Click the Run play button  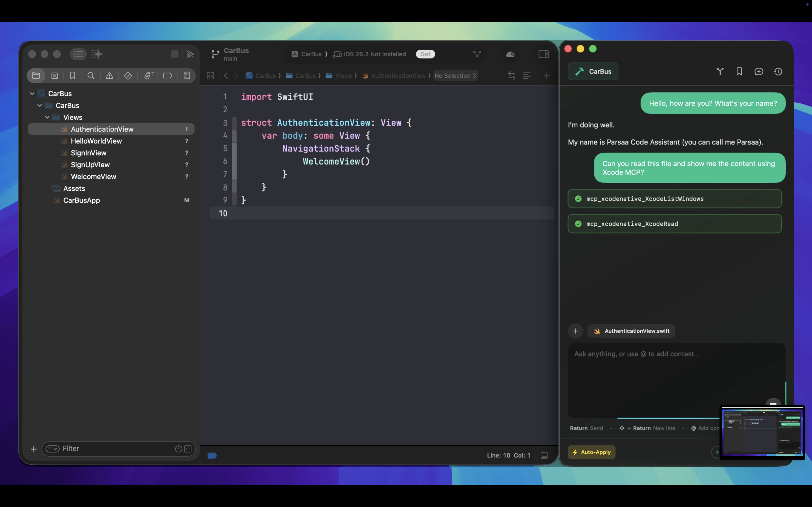190,54
